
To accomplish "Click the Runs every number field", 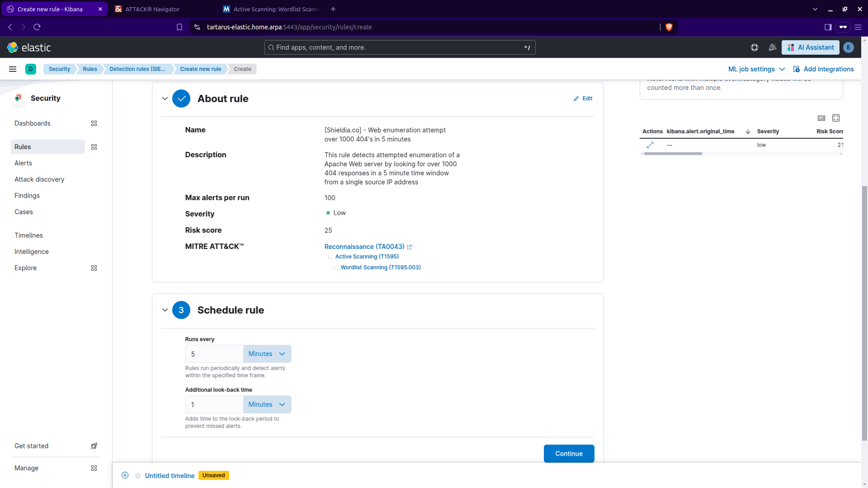I will 214,354.
